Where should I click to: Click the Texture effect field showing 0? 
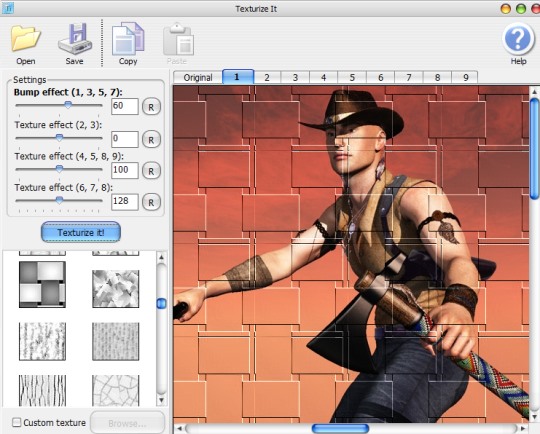(x=125, y=139)
